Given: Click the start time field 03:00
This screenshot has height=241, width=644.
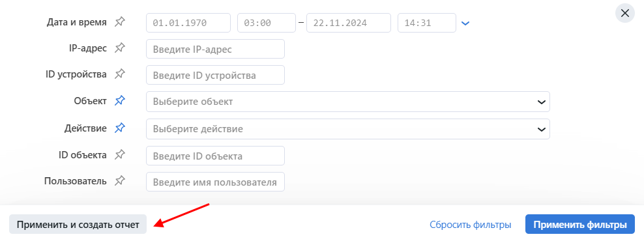Looking at the screenshot, I should (x=267, y=23).
